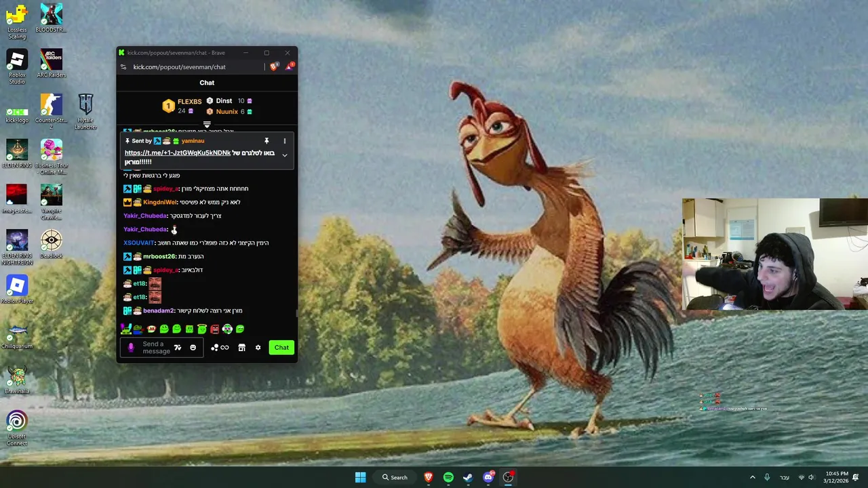Expand the pinned message chevron

(x=285, y=155)
